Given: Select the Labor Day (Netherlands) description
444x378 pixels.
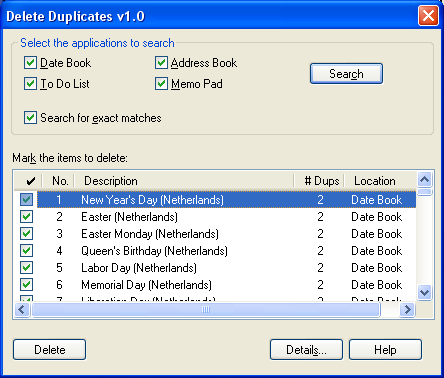Looking at the screenshot, I should [139, 268].
